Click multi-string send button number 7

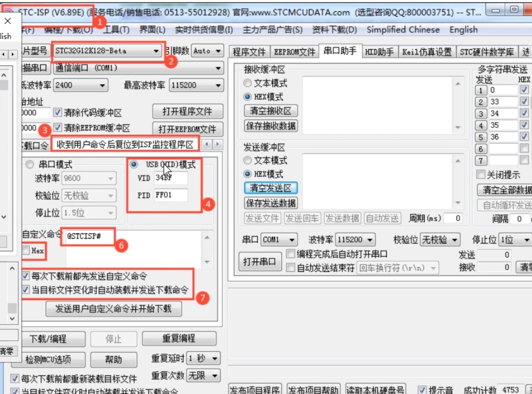coord(481,161)
